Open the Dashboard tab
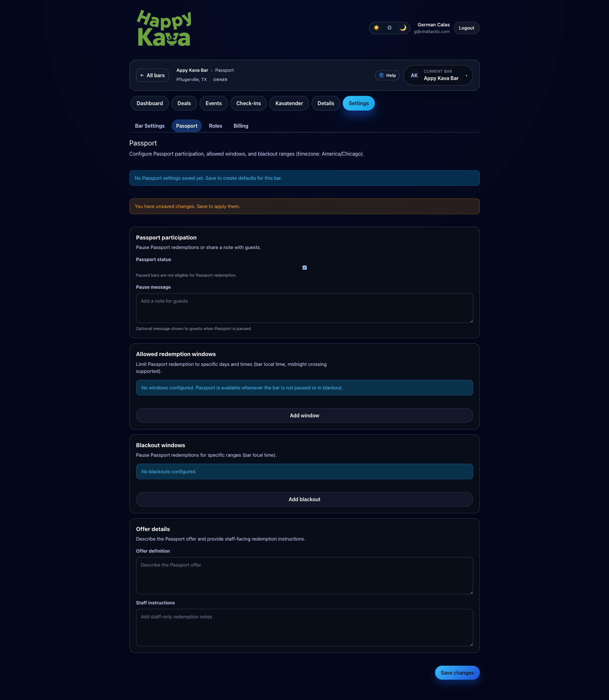 pos(149,104)
